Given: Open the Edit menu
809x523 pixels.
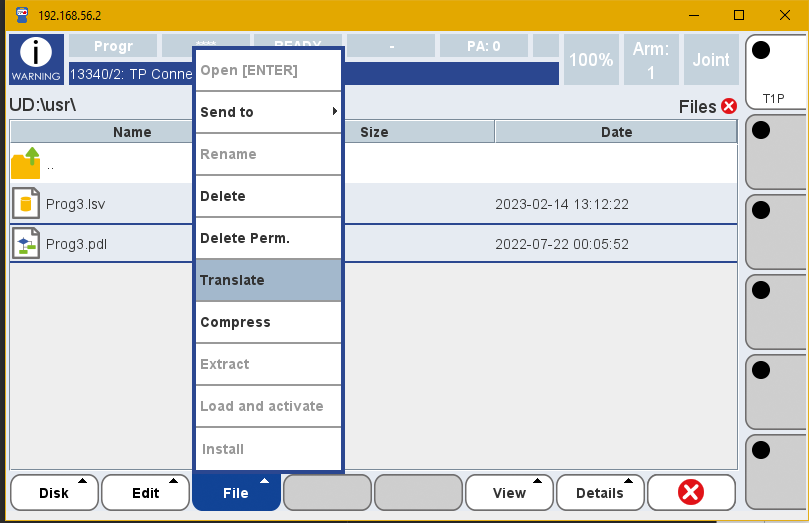Looking at the screenshot, I should [146, 492].
